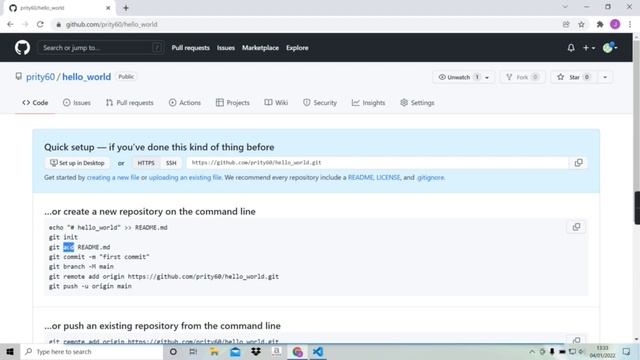Go to Explore
Viewport: 640px width, 360px height.
[297, 48]
